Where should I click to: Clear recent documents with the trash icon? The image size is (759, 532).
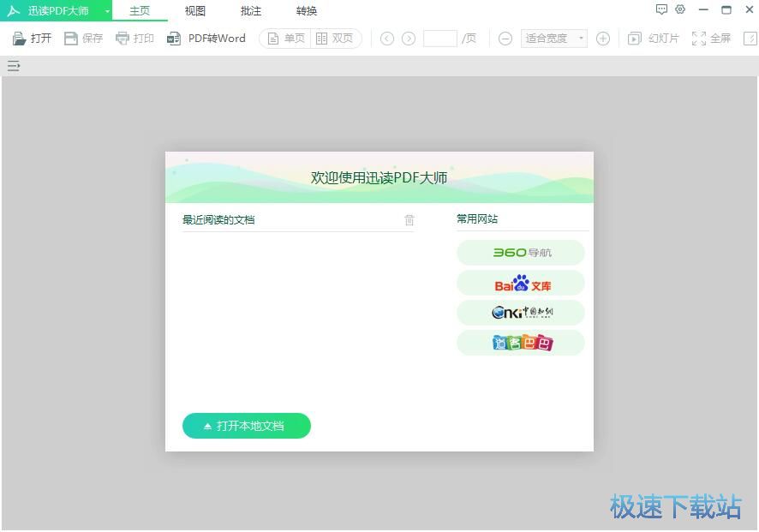tap(409, 220)
